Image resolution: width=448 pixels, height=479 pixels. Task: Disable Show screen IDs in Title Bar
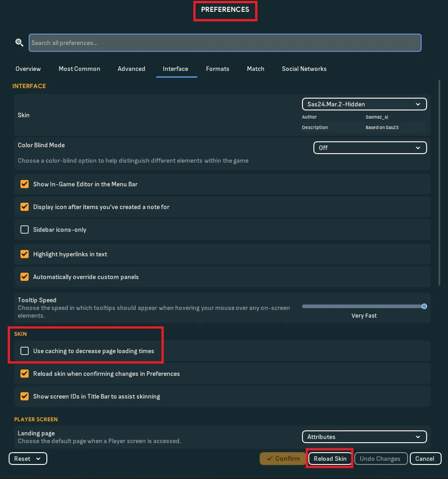24,396
